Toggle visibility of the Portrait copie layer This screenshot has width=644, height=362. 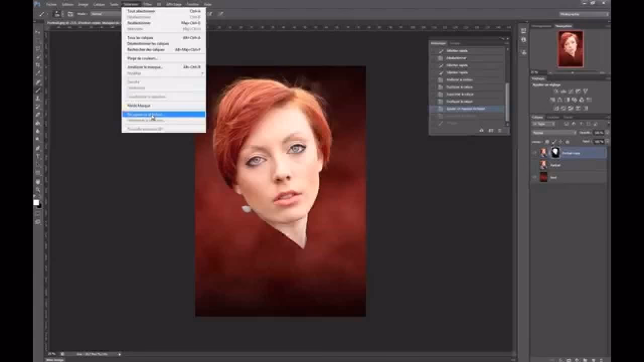535,152
